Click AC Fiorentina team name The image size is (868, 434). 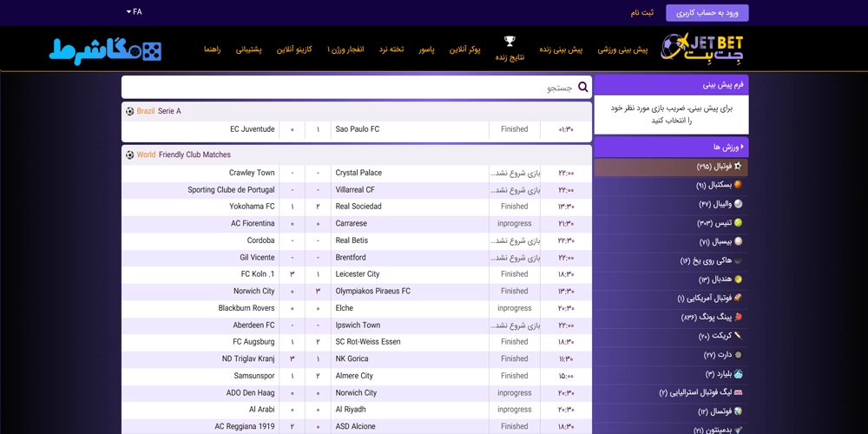coord(253,224)
